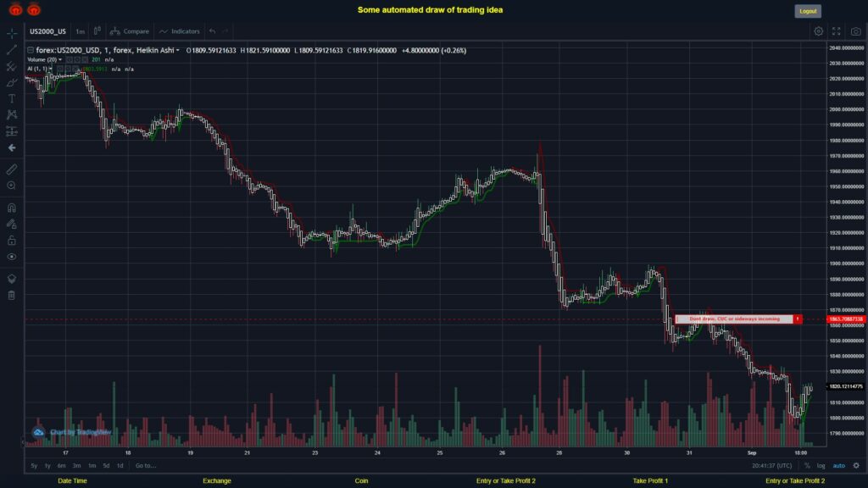868x488 pixels.
Task: Open the Chart by TradingView link
Action: click(x=81, y=432)
